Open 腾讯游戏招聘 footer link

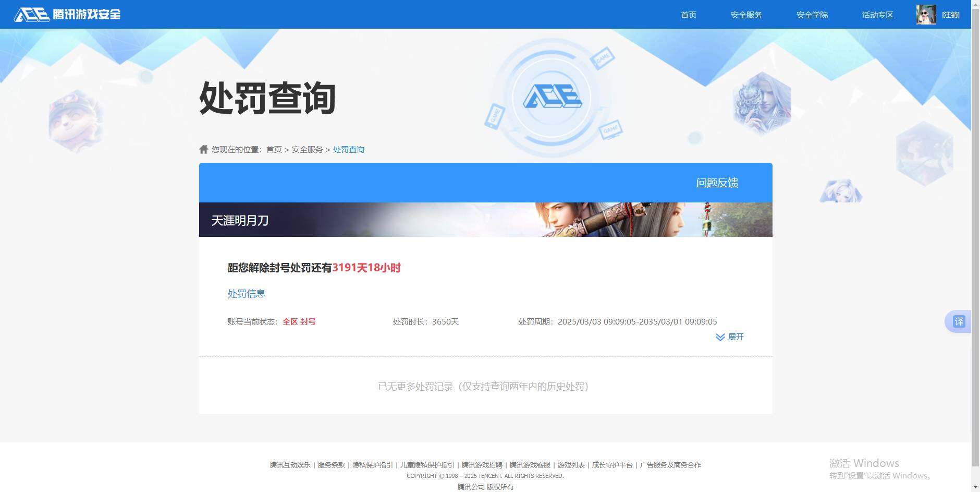(x=482, y=465)
